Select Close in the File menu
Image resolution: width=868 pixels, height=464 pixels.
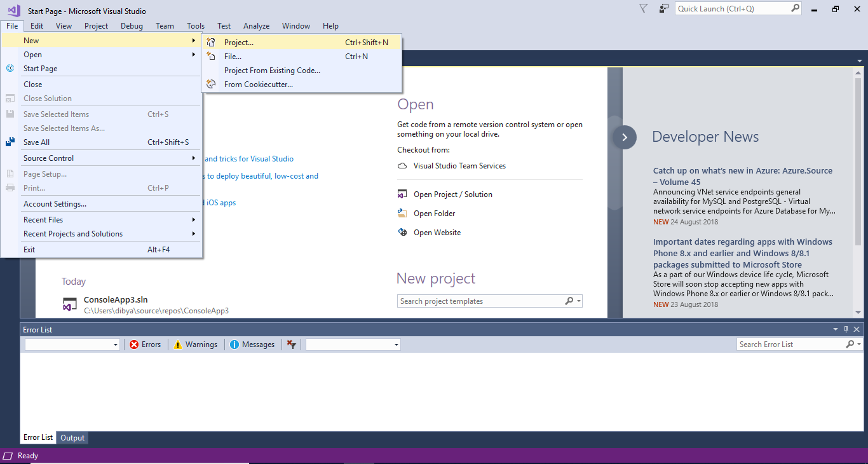click(x=102, y=85)
